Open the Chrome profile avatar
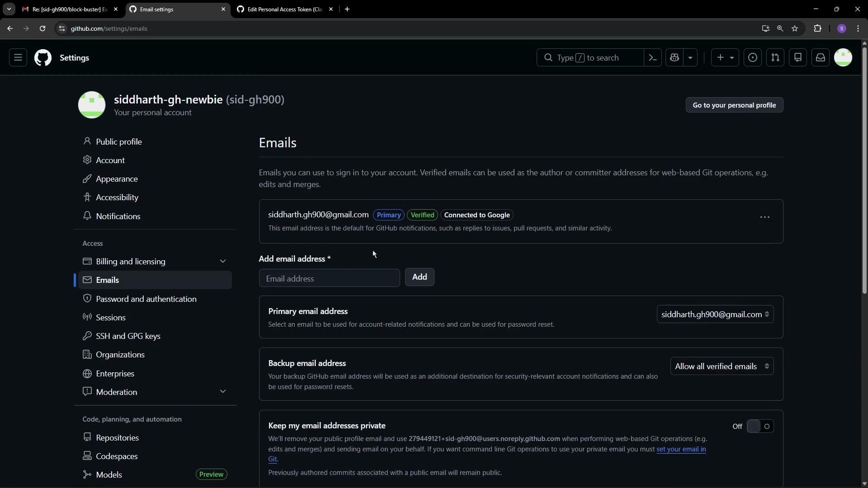 (x=842, y=28)
